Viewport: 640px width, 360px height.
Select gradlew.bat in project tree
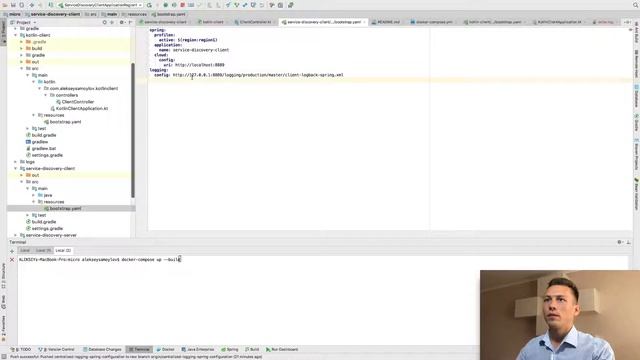tap(41, 149)
